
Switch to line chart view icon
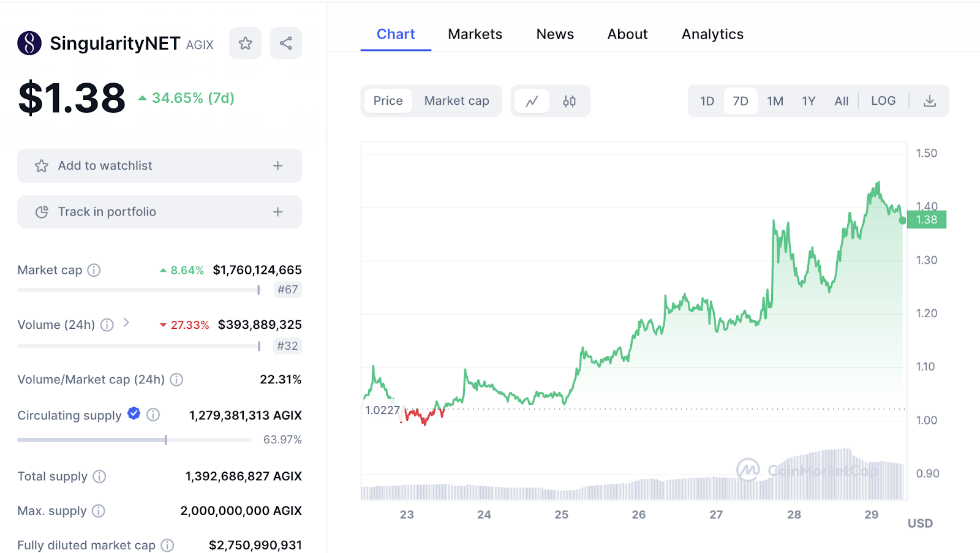click(x=532, y=101)
